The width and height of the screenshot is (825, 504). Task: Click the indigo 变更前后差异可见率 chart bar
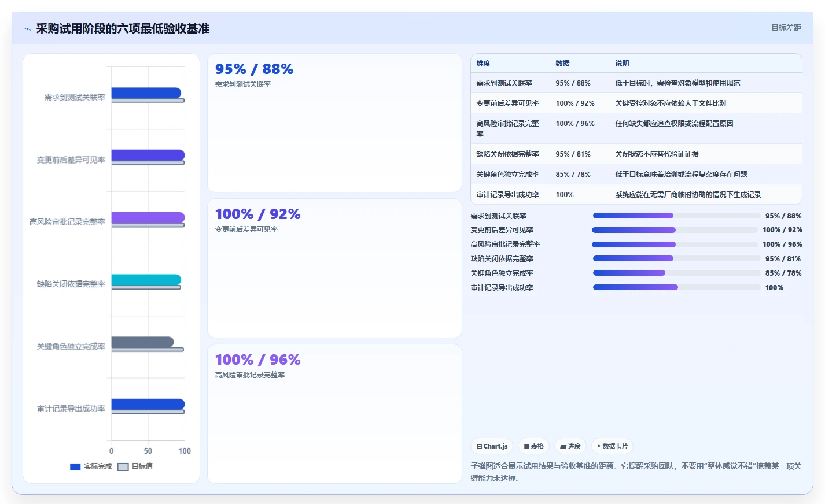tap(148, 155)
